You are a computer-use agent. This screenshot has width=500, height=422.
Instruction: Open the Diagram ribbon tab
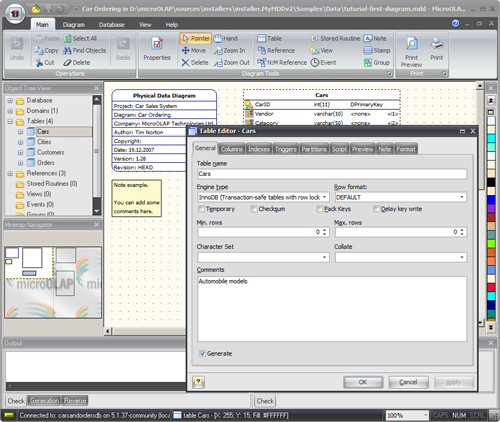[74, 25]
